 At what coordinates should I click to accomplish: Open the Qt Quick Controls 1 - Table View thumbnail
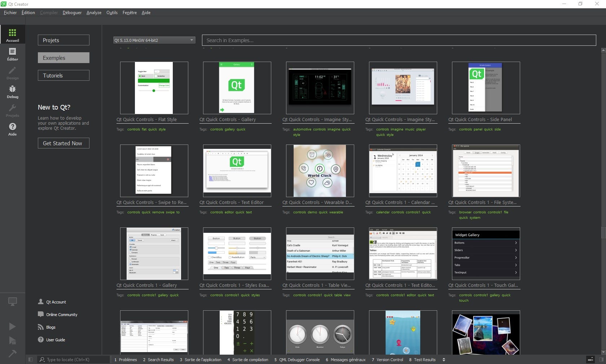320,254
